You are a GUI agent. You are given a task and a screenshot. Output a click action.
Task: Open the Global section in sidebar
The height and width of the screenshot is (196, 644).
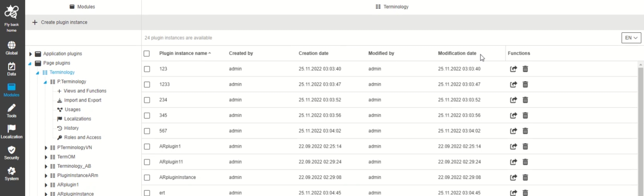pyautogui.click(x=12, y=48)
